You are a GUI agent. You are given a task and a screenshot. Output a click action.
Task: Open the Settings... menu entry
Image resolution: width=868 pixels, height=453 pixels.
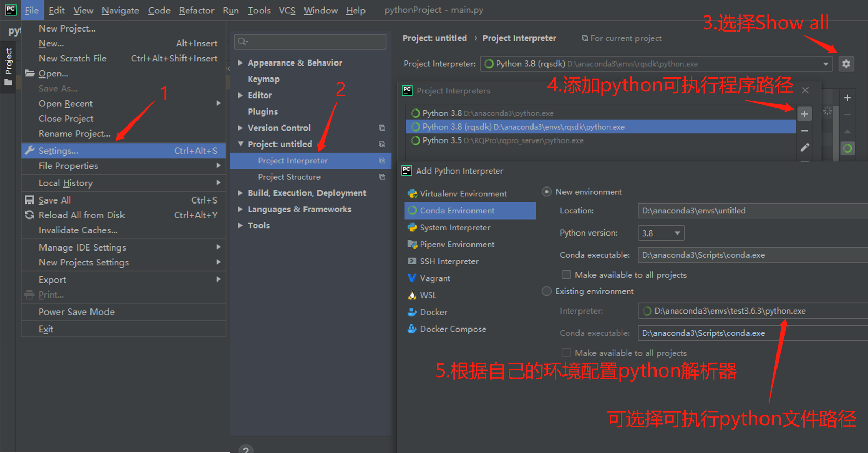coord(58,151)
